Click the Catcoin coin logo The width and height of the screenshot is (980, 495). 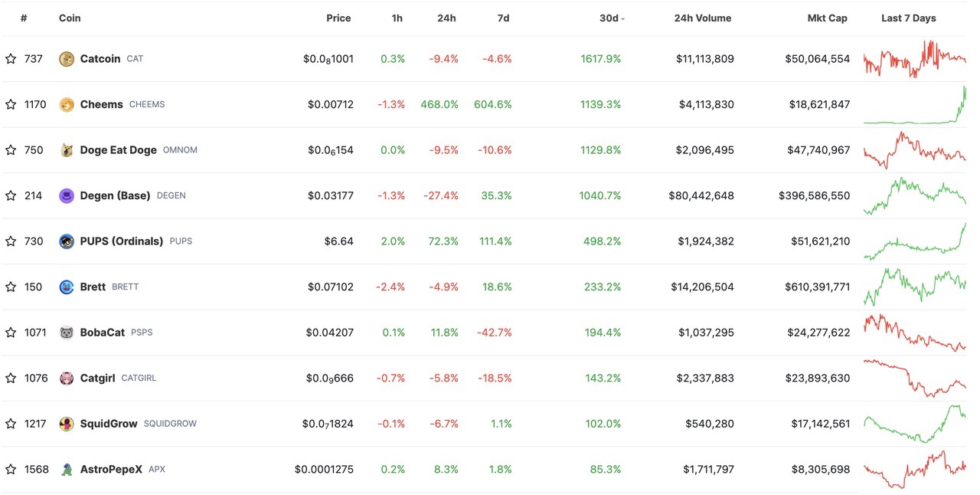tap(67, 58)
